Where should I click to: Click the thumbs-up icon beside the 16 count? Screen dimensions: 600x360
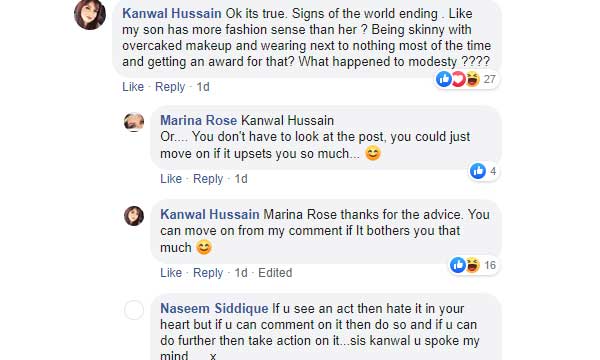point(458,265)
